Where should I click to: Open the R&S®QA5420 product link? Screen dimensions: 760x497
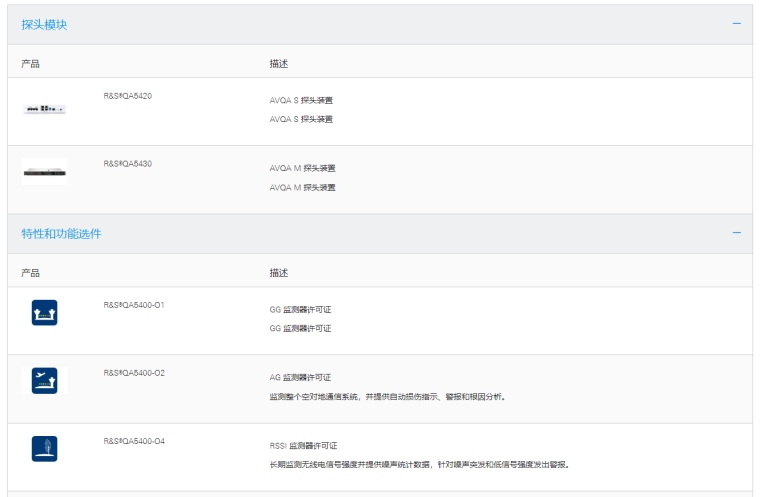pos(127,96)
